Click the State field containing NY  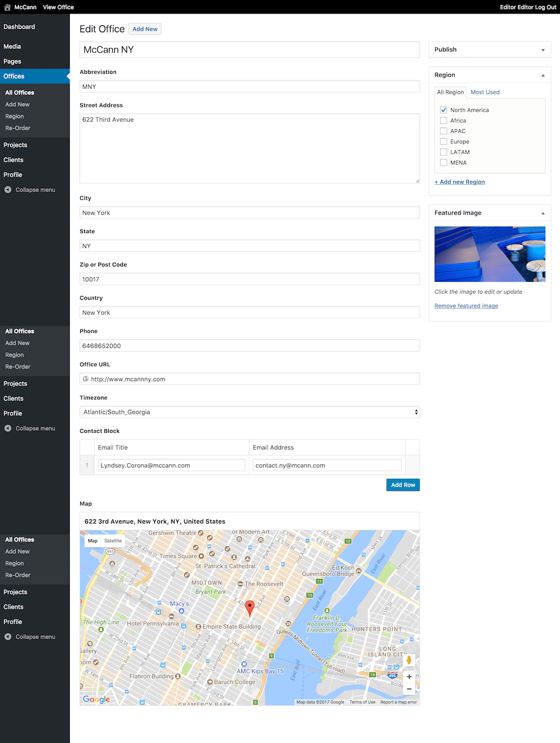250,246
